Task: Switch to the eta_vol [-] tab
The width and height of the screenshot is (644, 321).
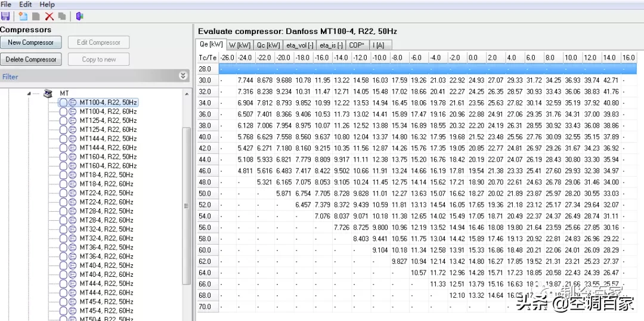Action: click(x=300, y=45)
